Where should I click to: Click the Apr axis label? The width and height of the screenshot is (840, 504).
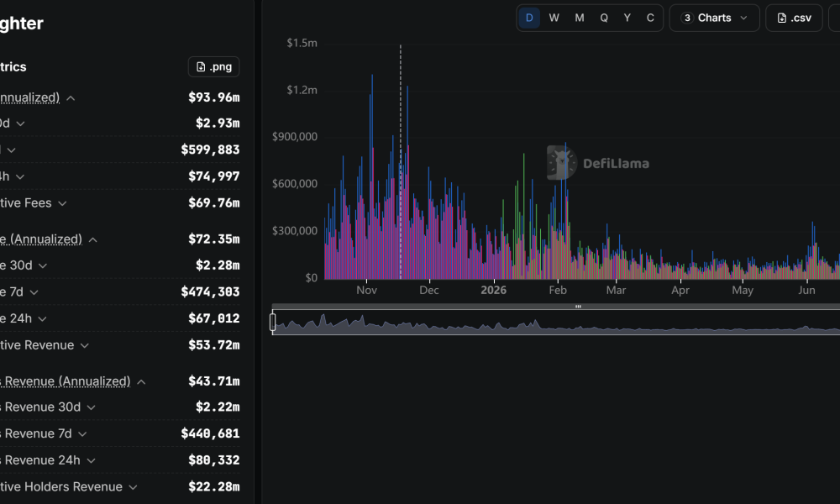[x=680, y=290]
